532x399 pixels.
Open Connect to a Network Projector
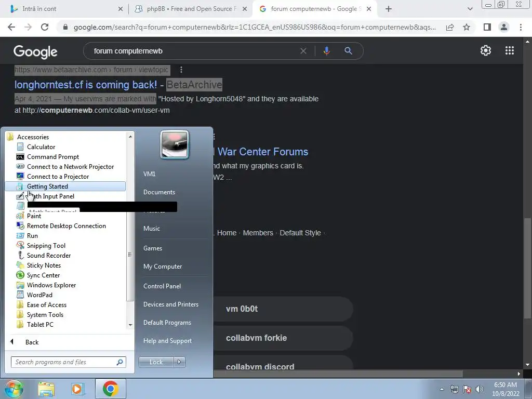click(70, 167)
